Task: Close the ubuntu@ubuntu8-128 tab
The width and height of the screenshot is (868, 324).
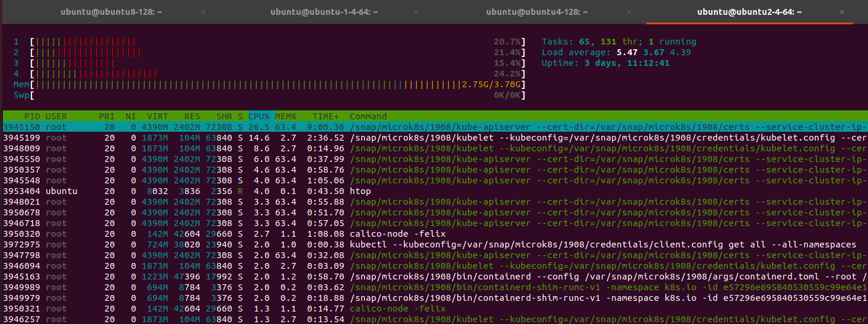Action: click(x=204, y=12)
